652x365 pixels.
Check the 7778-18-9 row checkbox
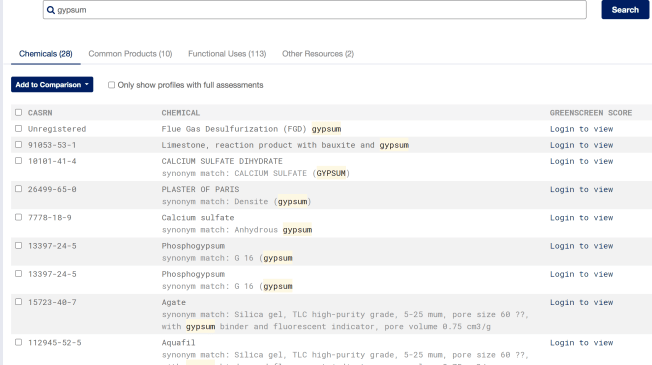click(18, 217)
